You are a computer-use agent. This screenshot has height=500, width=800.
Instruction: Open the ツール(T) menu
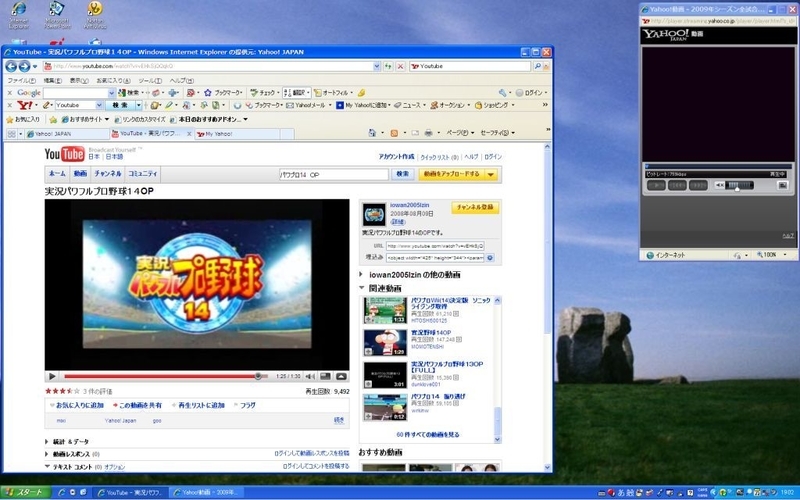click(150, 81)
